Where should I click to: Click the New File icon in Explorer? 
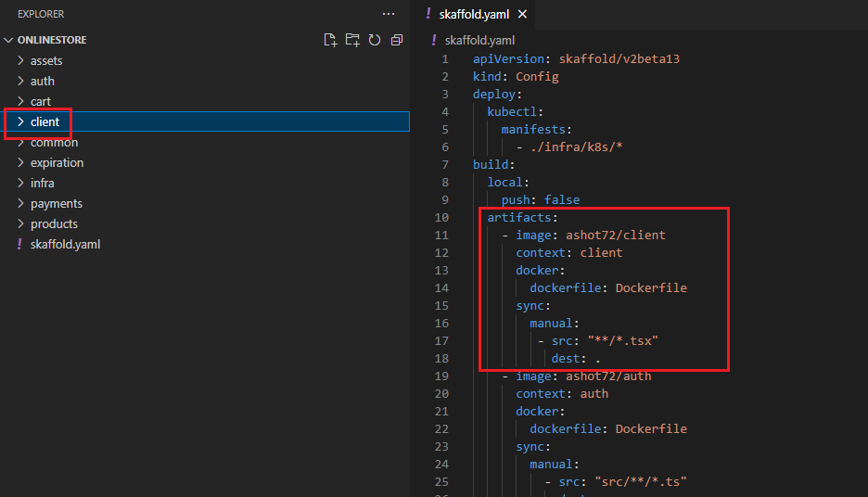click(330, 40)
